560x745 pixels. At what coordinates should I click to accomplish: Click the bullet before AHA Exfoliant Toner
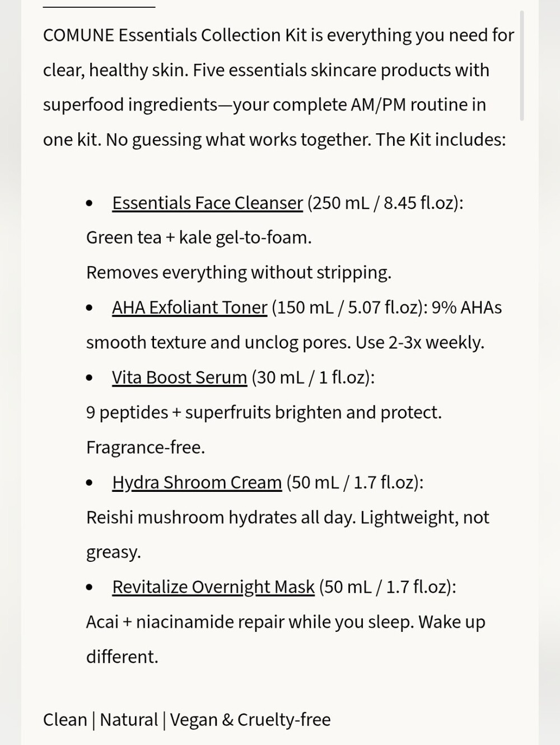click(90, 308)
